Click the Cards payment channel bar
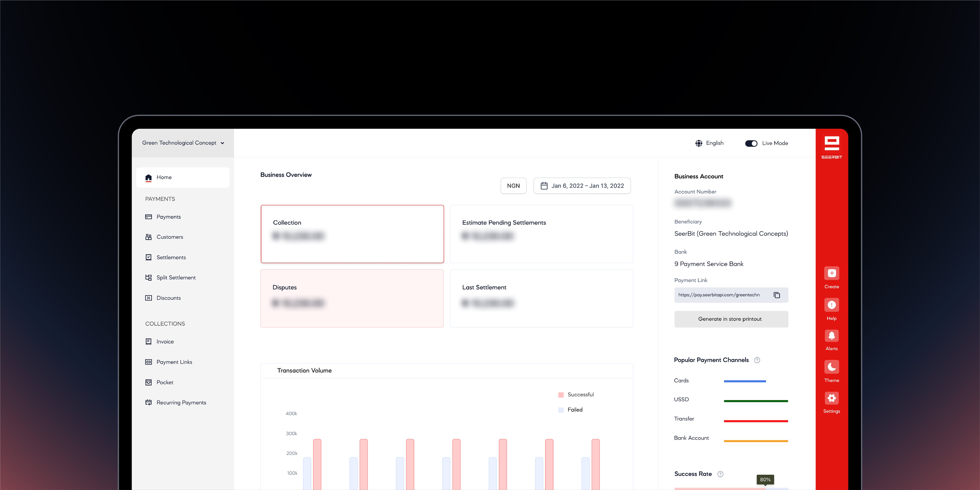The height and width of the screenshot is (490, 980). [745, 380]
